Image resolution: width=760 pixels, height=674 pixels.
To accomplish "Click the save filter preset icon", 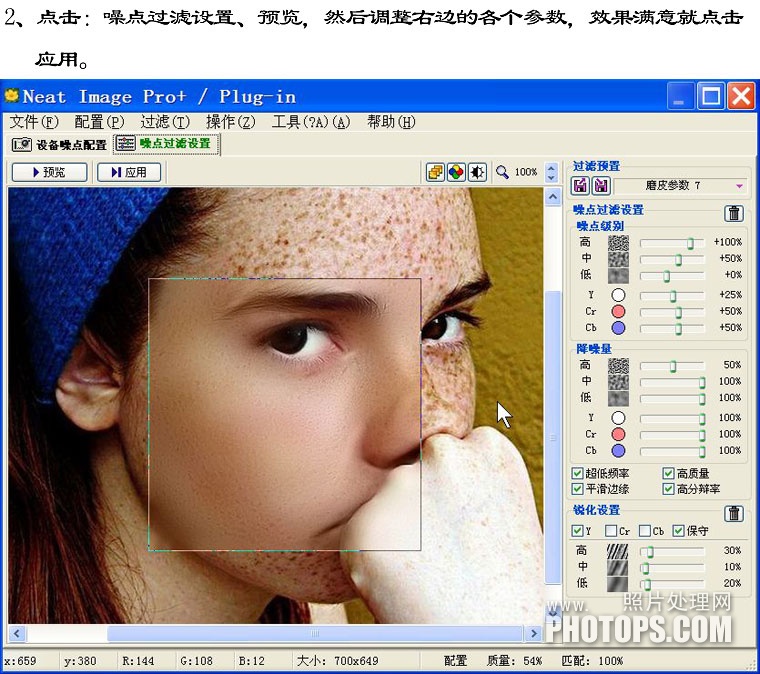I will point(601,185).
